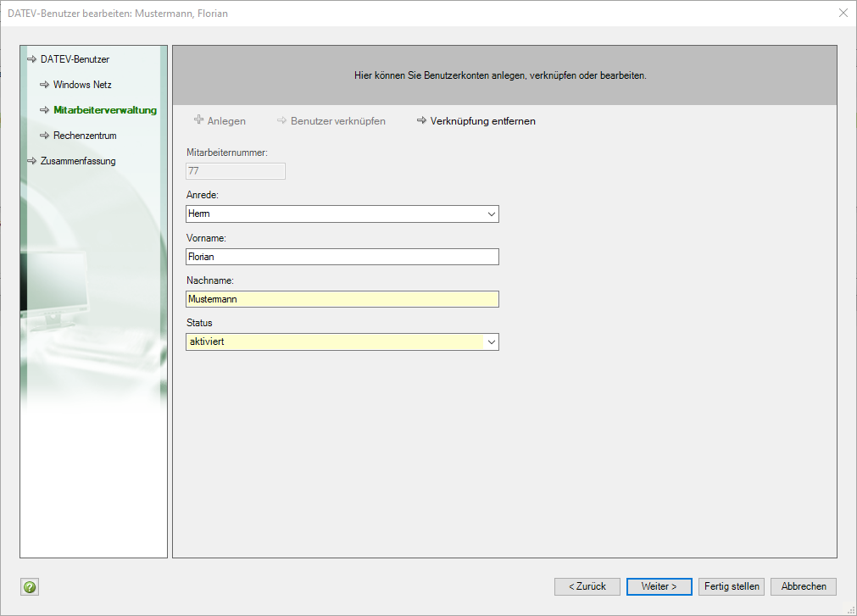Click the arrow icon before Mitarbeiterverwaltung
Screen dimensions: 857x616
[x=44, y=110]
